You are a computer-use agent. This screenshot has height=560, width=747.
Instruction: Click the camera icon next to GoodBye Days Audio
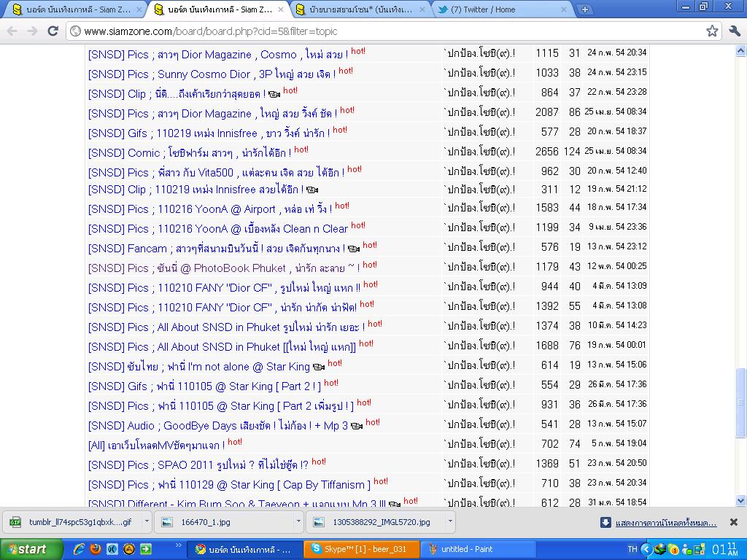pos(356,426)
